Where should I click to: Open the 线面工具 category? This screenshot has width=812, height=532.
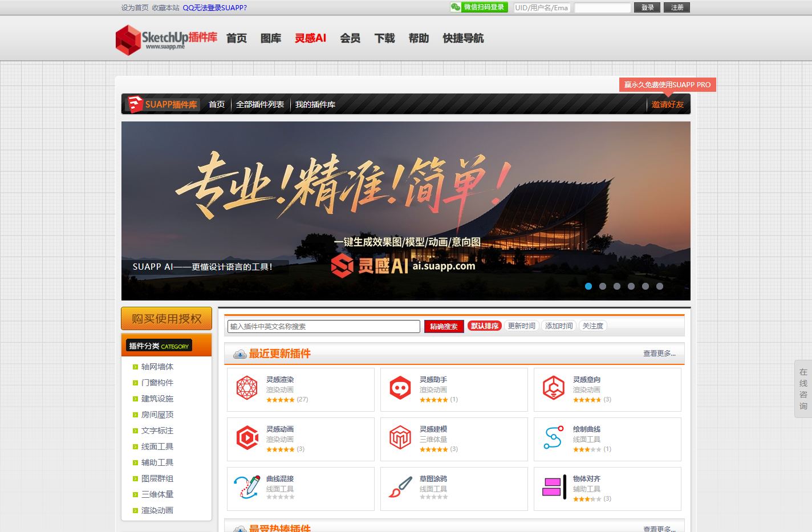coord(157,446)
